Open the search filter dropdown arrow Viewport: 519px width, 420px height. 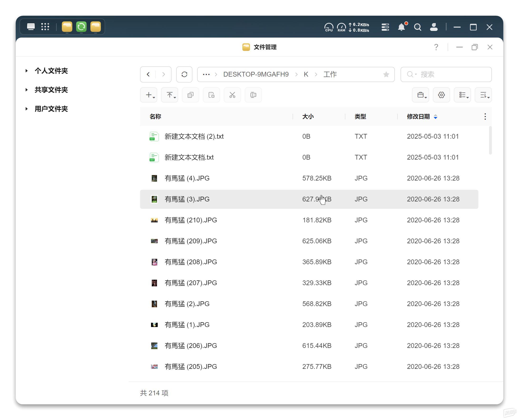[416, 74]
